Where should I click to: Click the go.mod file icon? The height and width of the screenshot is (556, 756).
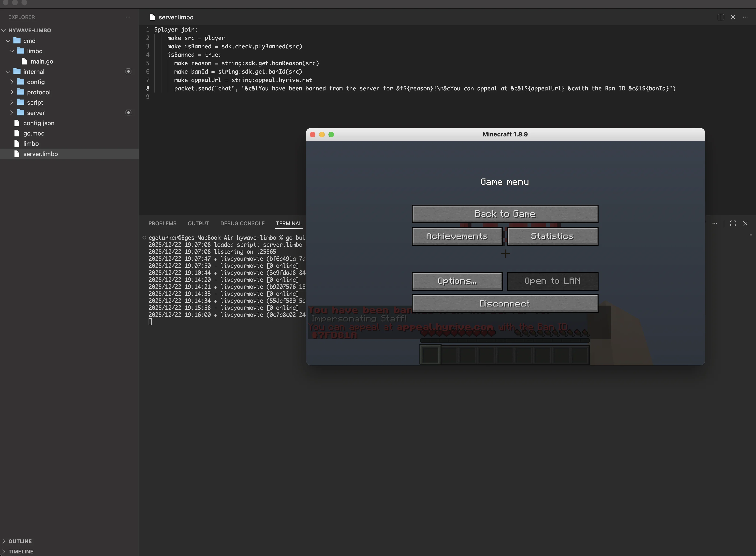(x=17, y=133)
